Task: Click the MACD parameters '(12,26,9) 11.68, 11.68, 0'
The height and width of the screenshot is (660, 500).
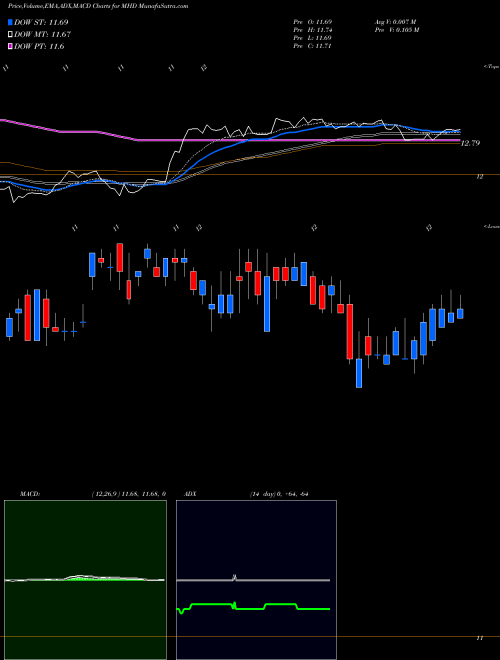Action: pos(128,494)
